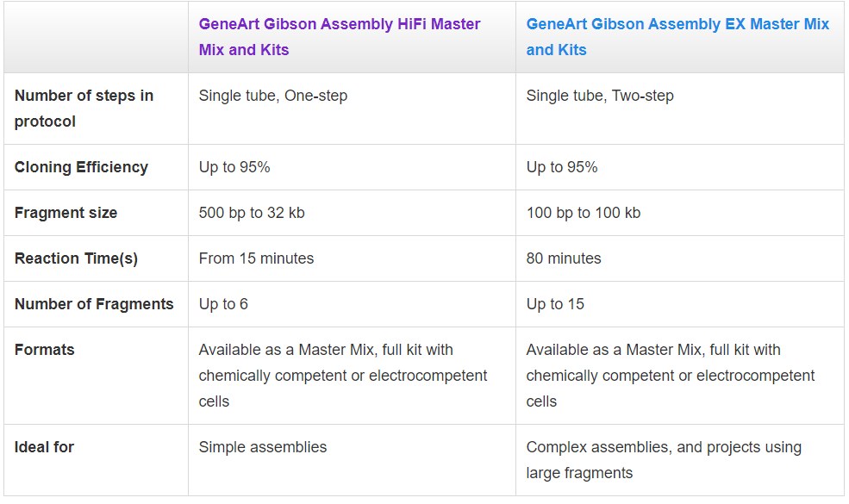Select the 'Up to 15' fragments cell
Image resolution: width=849 pixels, height=504 pixels.
(x=555, y=304)
